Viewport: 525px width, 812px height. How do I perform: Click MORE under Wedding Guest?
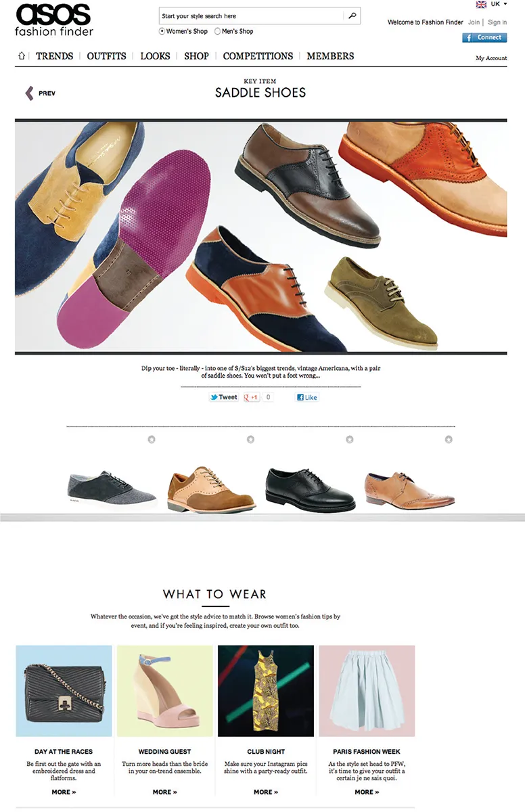(x=164, y=792)
